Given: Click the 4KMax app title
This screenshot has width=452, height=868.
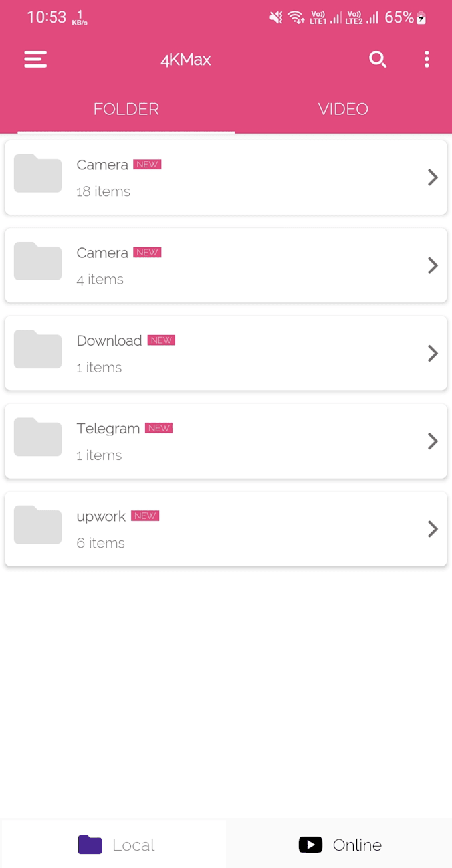Looking at the screenshot, I should click(x=185, y=60).
